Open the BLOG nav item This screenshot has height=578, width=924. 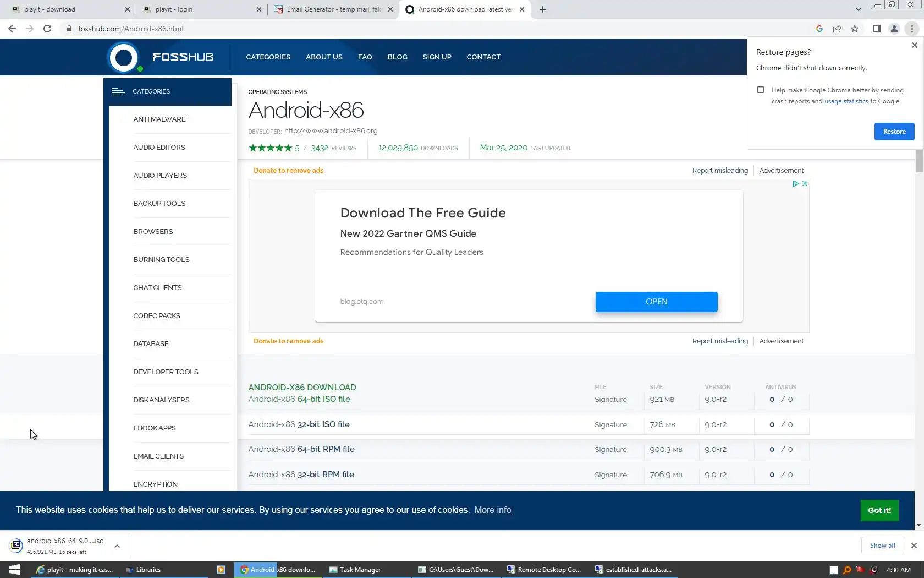pos(397,57)
